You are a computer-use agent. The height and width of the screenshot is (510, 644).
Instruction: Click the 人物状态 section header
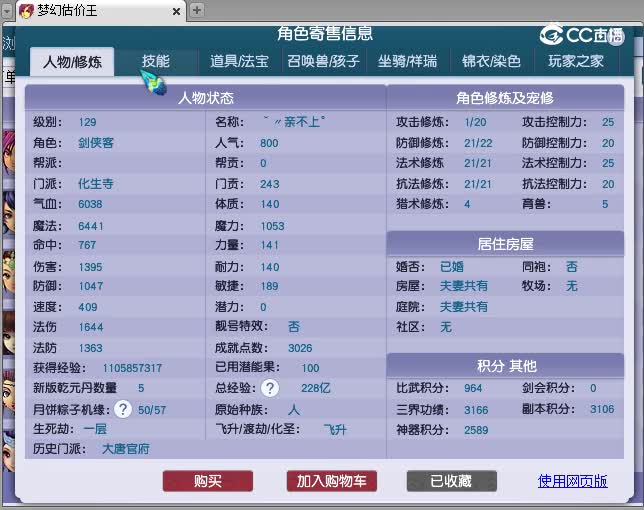coord(205,98)
